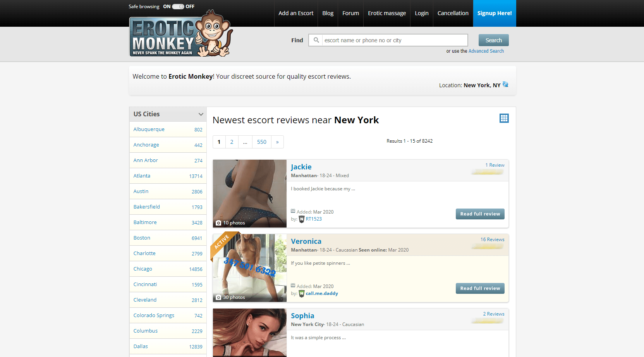Open Veronica's profile name link
This screenshot has height=357, width=644.
pyautogui.click(x=306, y=241)
